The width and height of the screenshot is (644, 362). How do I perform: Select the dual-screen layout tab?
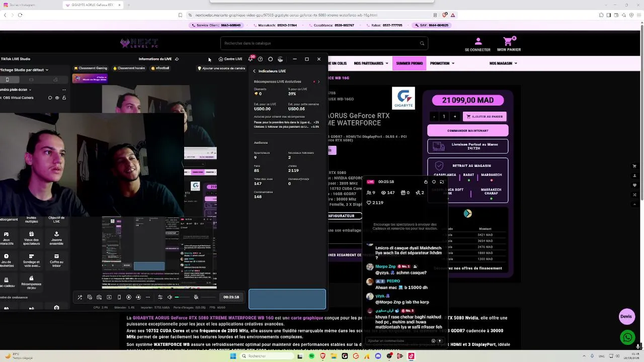click(55, 79)
